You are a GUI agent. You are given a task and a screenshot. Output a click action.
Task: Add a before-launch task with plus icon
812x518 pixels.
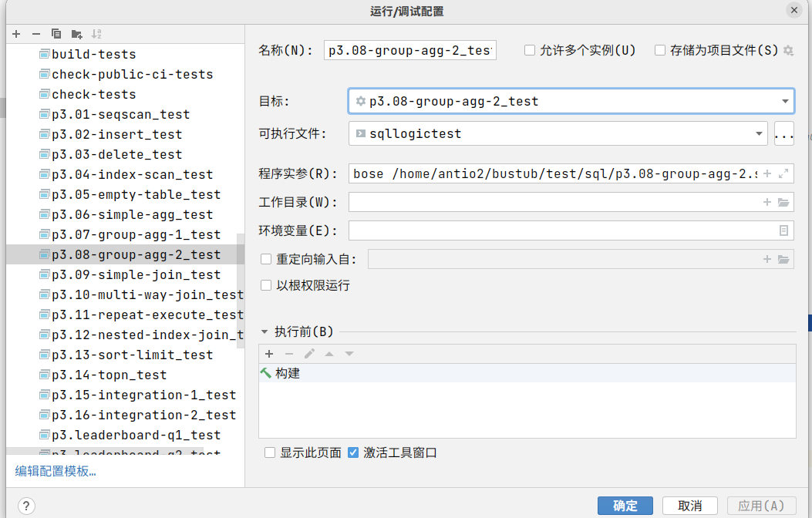[269, 354]
